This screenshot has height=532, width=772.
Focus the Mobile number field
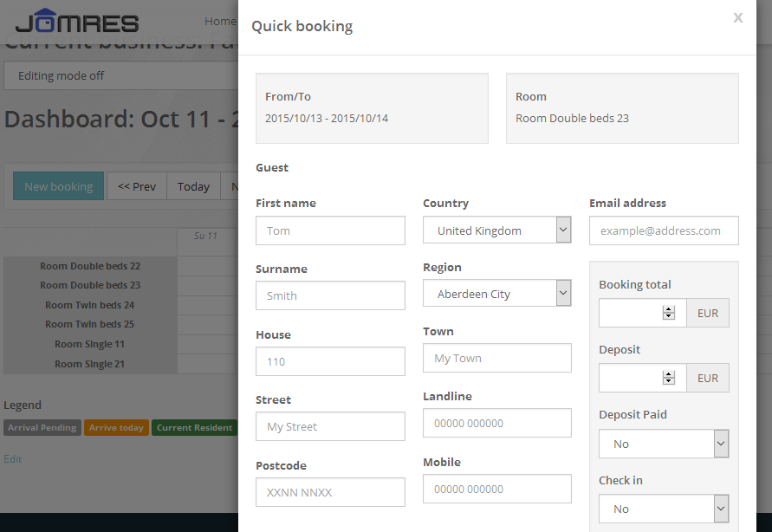point(496,489)
